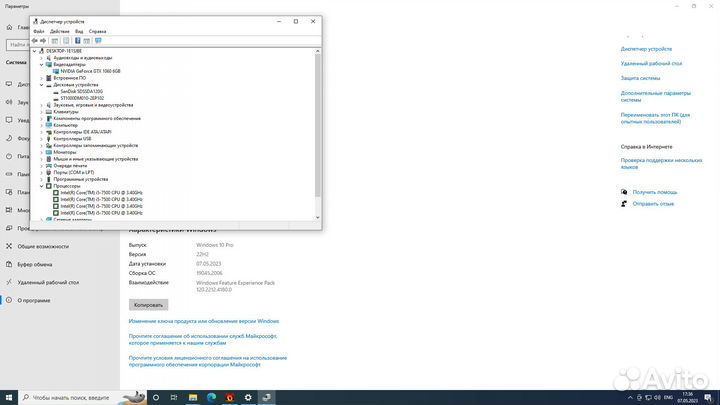Open the Справка menu
Image resolution: width=720 pixels, height=405 pixels.
pos(97,32)
